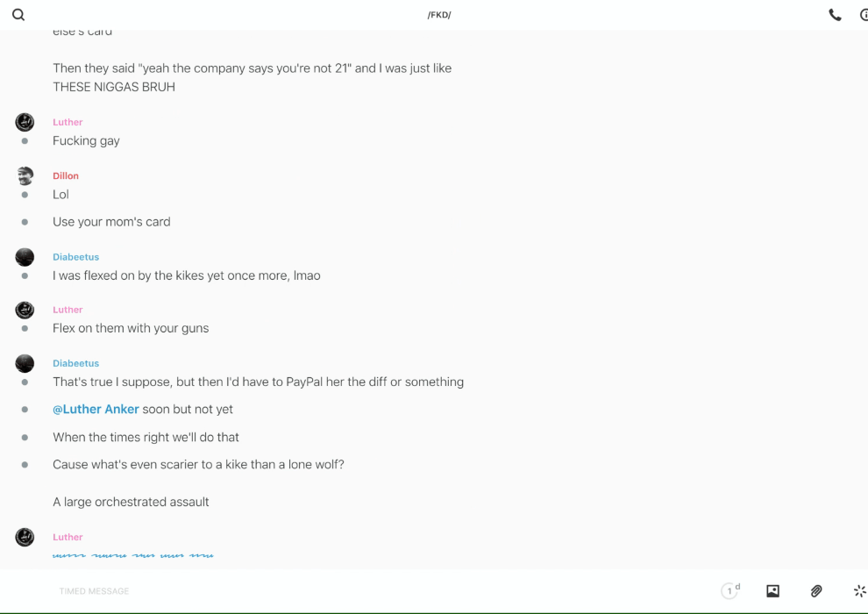Open the @Luther Anker mention link
Screen dimensions: 868x614
coord(96,410)
